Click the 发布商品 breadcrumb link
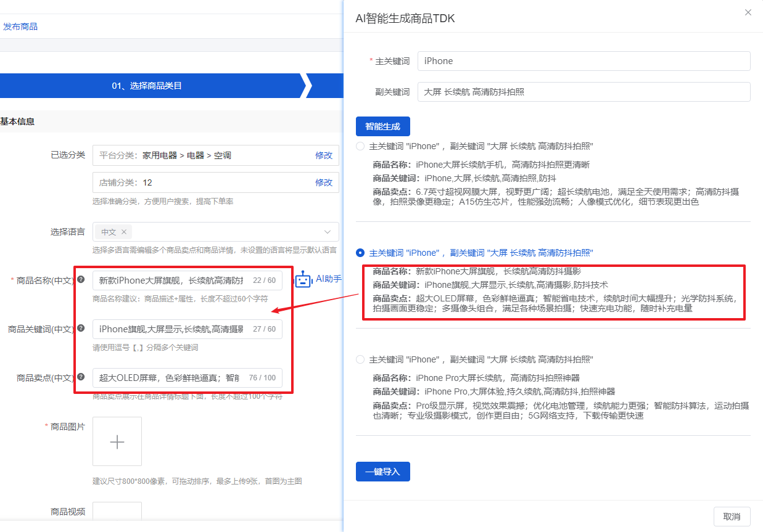Viewport: 763px width, 532px height. [20, 27]
